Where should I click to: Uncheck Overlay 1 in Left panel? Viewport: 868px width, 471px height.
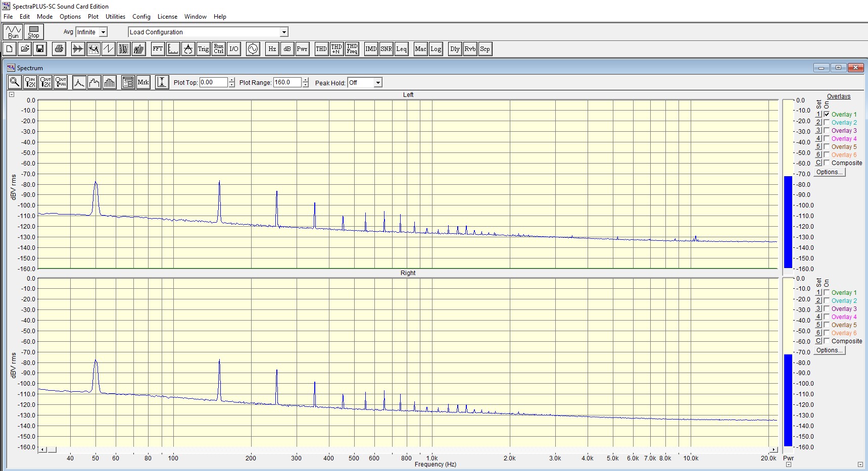(x=827, y=114)
